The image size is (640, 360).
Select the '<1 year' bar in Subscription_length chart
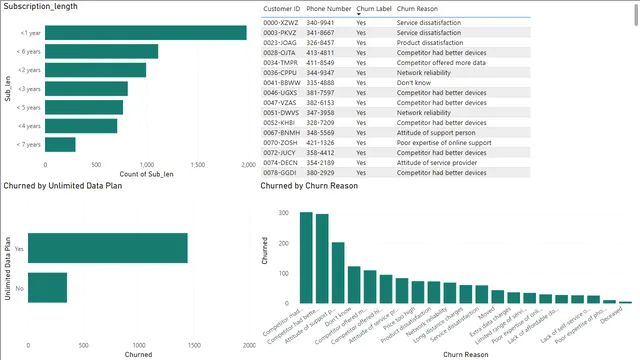[146, 33]
